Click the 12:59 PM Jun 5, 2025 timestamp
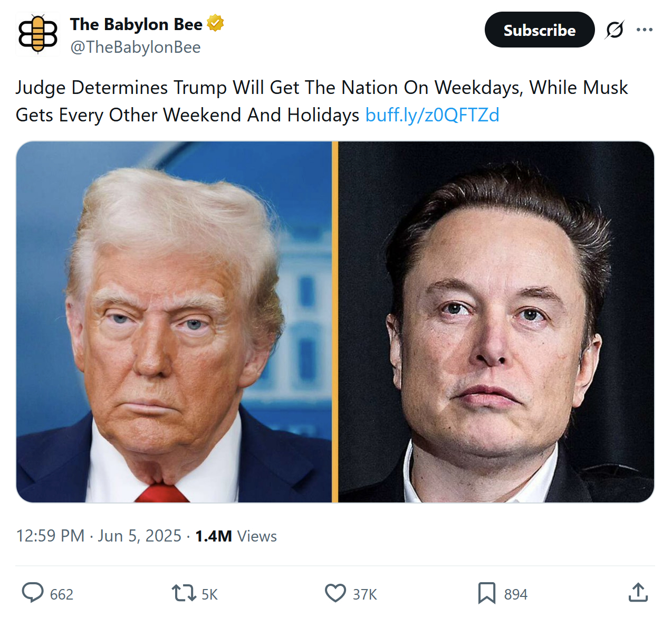This screenshot has height=617, width=672. point(99,536)
